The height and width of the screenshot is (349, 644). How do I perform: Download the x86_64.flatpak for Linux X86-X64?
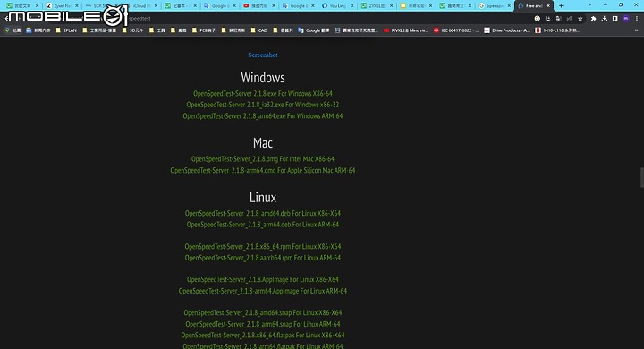coord(263,335)
